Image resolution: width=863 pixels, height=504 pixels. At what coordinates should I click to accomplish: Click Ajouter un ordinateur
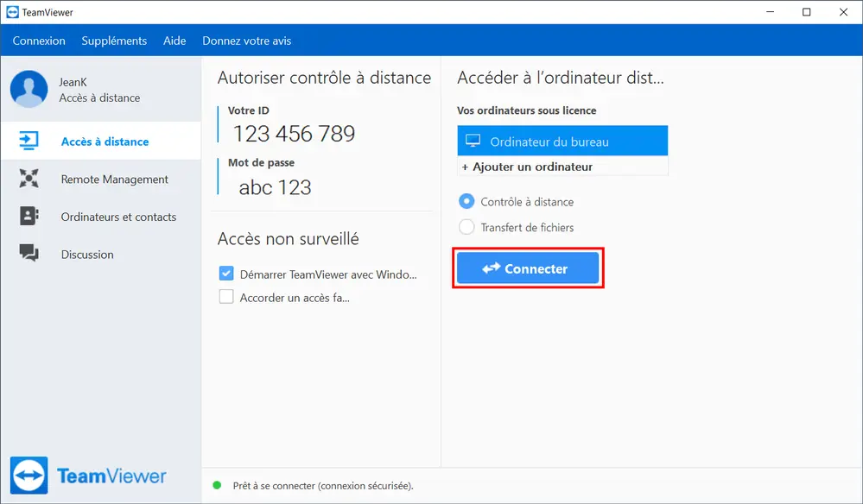click(562, 167)
